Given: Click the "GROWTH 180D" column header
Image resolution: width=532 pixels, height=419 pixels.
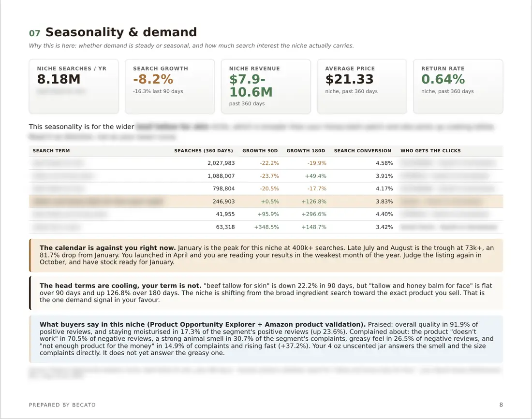Looking at the screenshot, I should point(306,150).
